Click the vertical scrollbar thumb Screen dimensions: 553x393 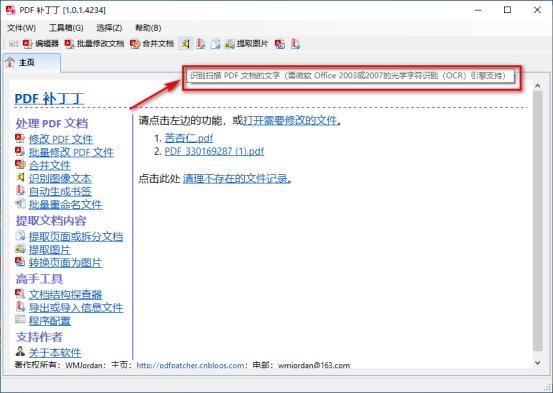(537, 221)
